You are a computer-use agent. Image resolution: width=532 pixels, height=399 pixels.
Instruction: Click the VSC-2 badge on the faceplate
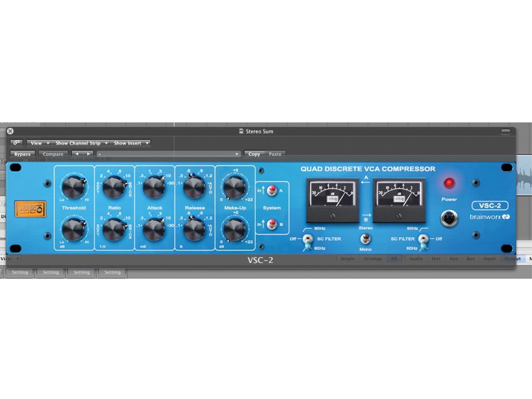[489, 205]
